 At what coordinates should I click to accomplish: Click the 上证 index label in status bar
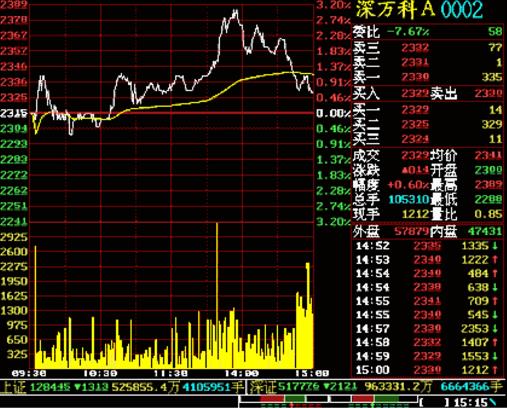click(x=14, y=387)
